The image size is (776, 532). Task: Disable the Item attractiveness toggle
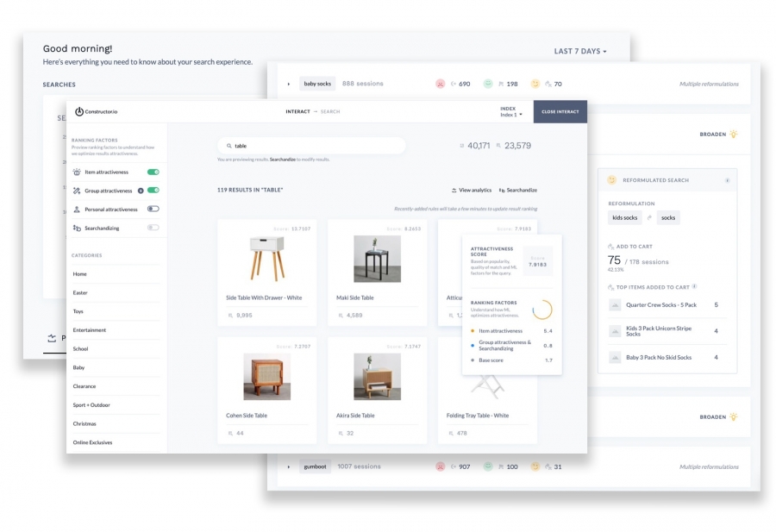pos(153,172)
